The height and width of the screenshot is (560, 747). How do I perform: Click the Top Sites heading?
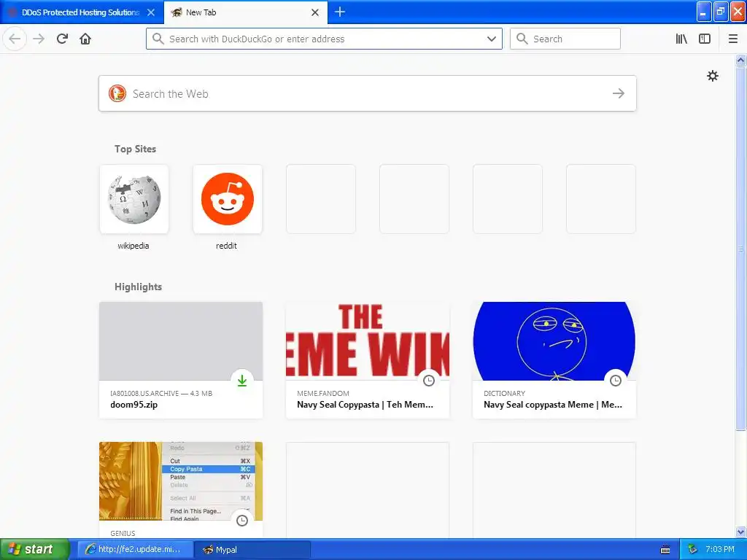[x=135, y=149]
